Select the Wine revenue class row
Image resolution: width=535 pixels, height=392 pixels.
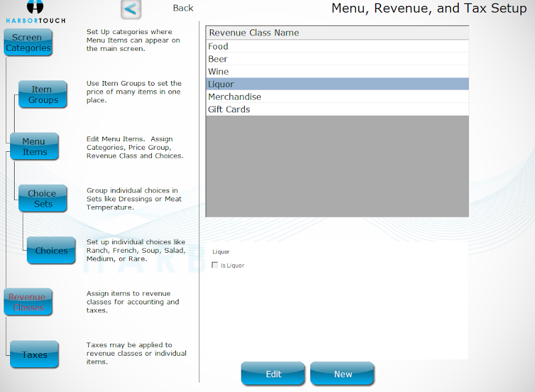click(x=338, y=72)
